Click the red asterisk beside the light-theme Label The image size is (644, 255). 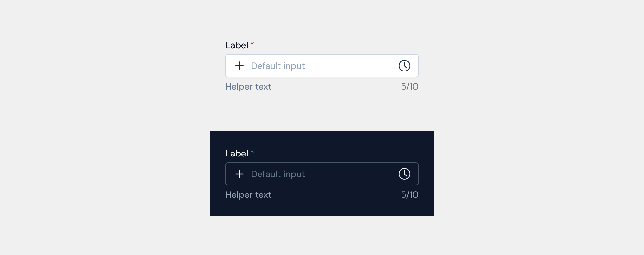pyautogui.click(x=252, y=44)
